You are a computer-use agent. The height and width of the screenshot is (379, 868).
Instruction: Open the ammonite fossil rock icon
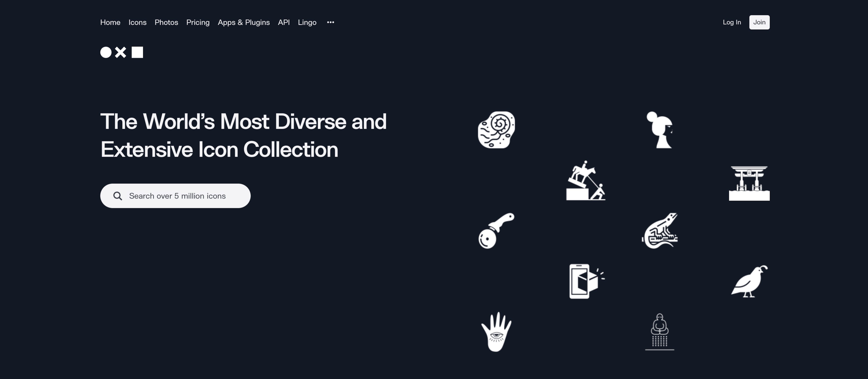pos(496,130)
